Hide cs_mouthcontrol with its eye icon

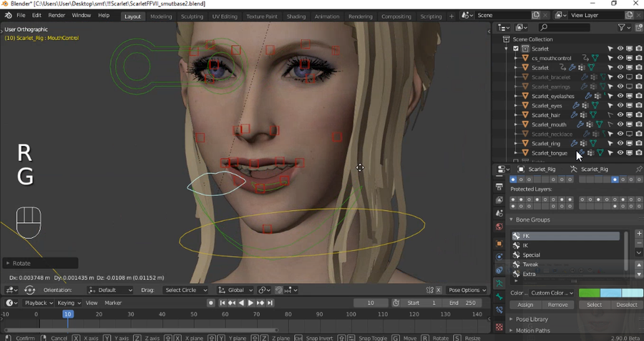click(x=620, y=58)
